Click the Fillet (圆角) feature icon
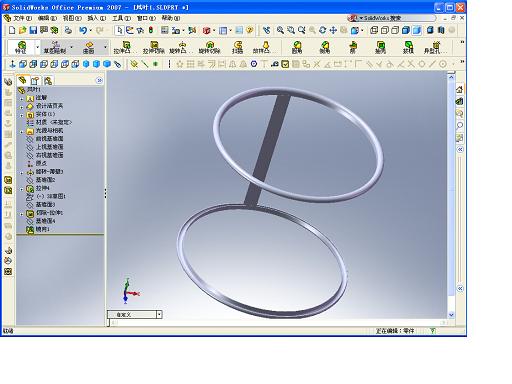The height and width of the screenshot is (384, 512). (297, 47)
